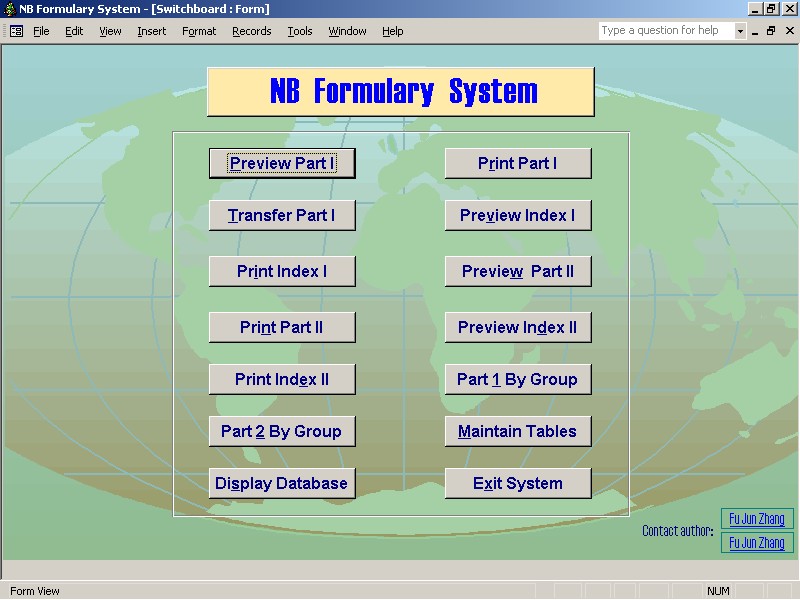The image size is (800, 600).
Task: Open the View menu
Action: (x=110, y=31)
